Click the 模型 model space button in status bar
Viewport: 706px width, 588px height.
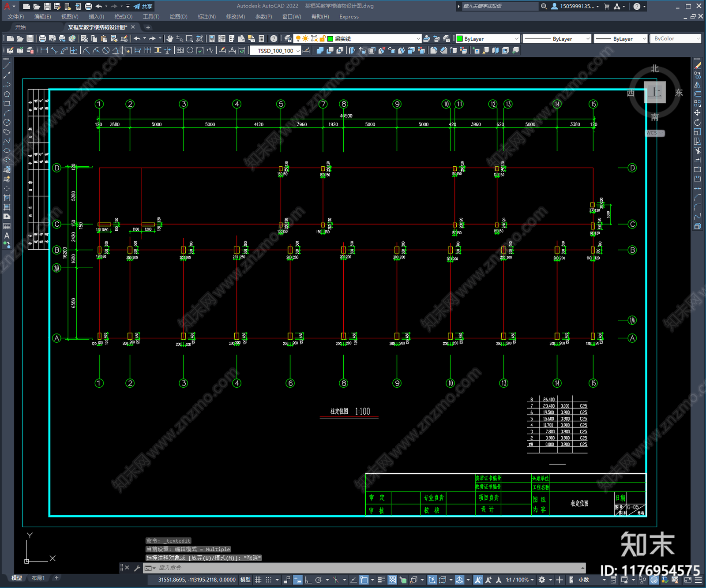click(x=245, y=580)
